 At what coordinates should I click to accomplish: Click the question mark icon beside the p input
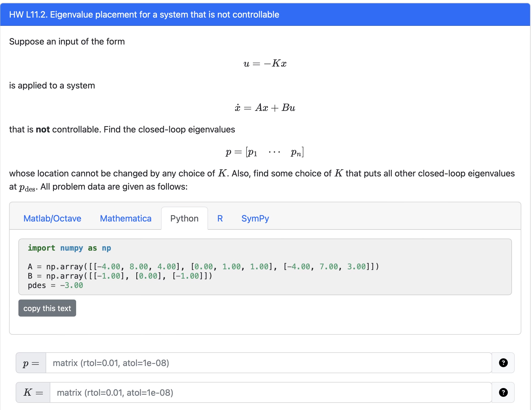(x=503, y=363)
